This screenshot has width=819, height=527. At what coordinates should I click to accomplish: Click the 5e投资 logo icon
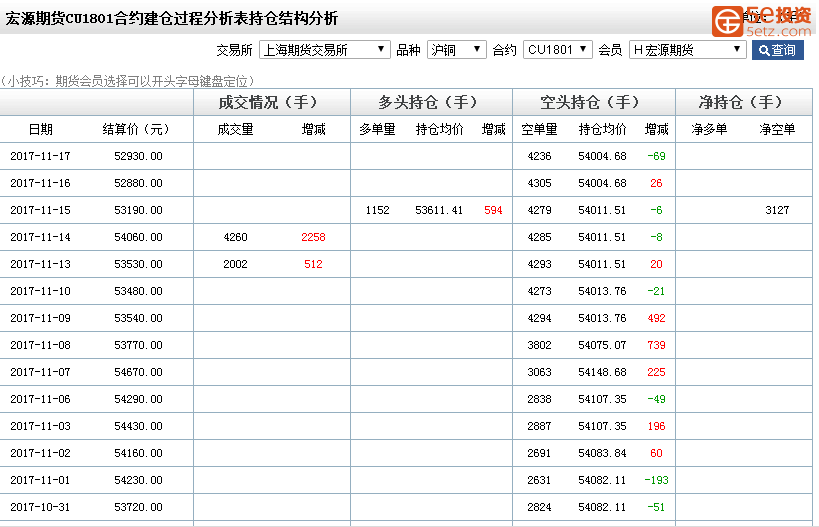click(727, 21)
